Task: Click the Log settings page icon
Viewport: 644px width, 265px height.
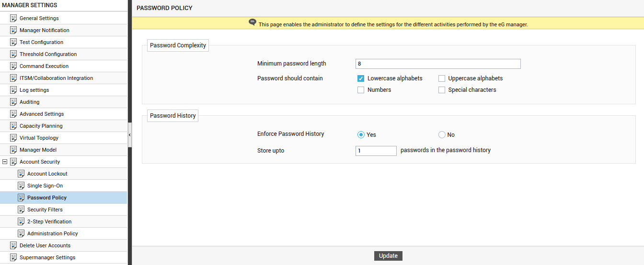Action: point(13,90)
